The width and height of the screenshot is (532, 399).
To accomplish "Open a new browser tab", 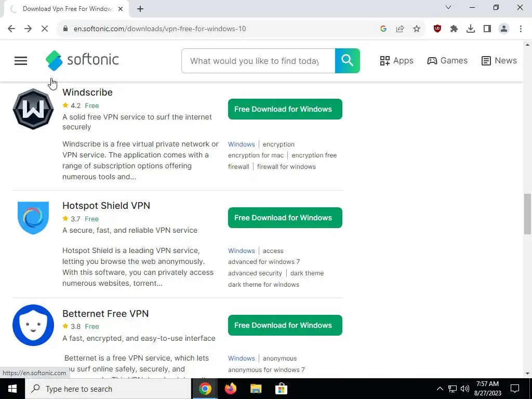I will click(140, 9).
